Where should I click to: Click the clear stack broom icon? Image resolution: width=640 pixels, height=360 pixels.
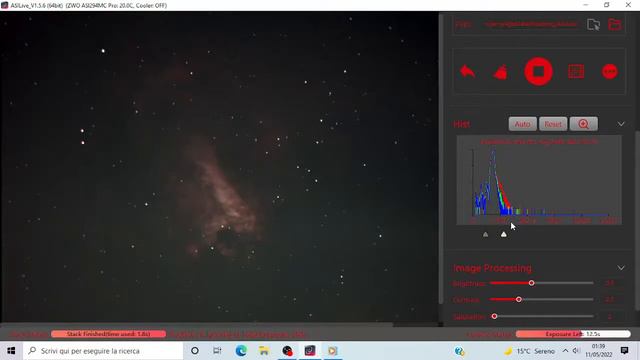(501, 72)
